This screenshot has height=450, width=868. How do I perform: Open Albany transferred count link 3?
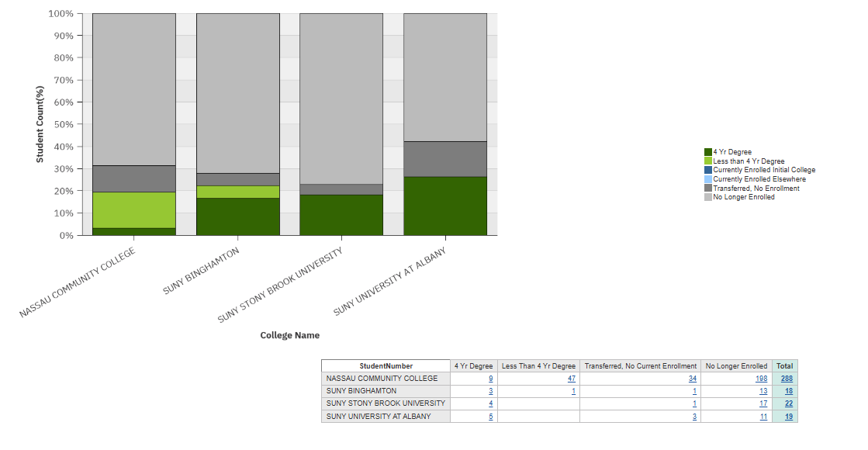[x=695, y=417]
